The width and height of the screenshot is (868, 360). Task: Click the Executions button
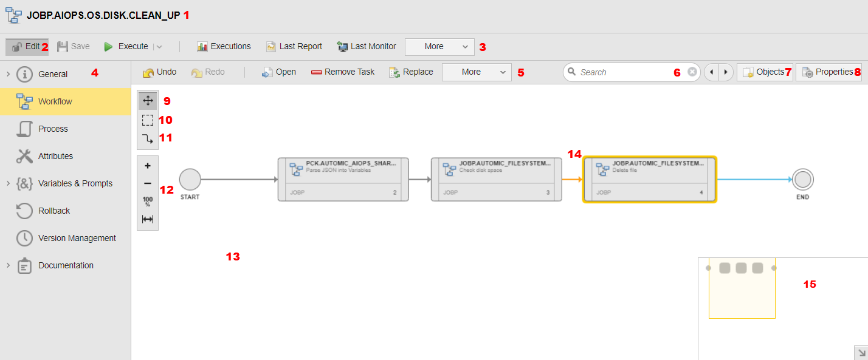[224, 46]
